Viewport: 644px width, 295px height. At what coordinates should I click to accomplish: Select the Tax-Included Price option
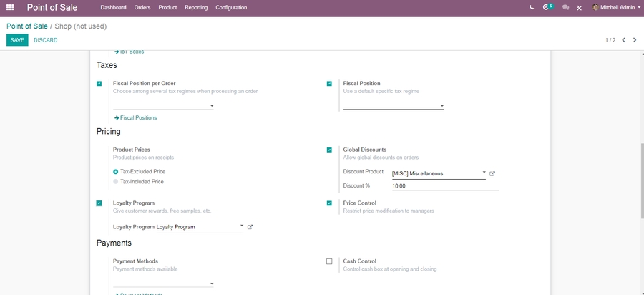(116, 182)
